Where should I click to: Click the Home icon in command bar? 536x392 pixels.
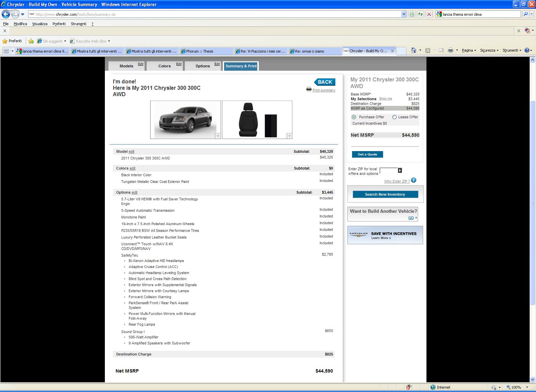(x=414, y=50)
